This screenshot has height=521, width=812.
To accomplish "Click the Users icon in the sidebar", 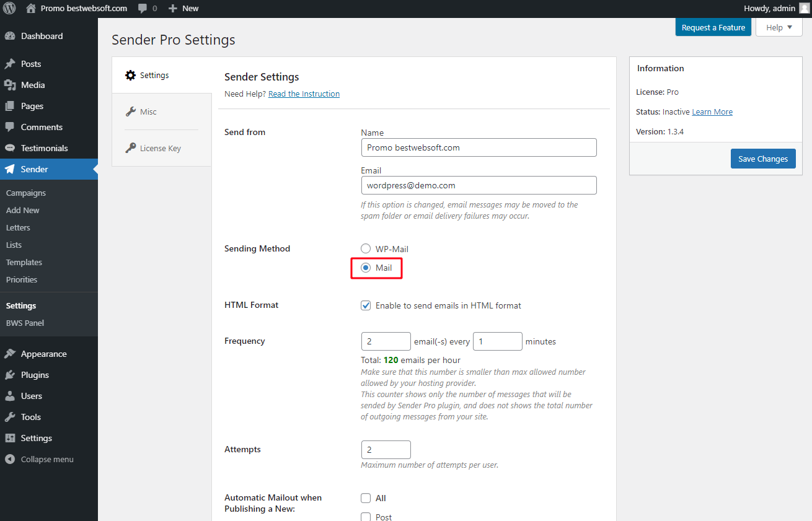I will (x=10, y=396).
